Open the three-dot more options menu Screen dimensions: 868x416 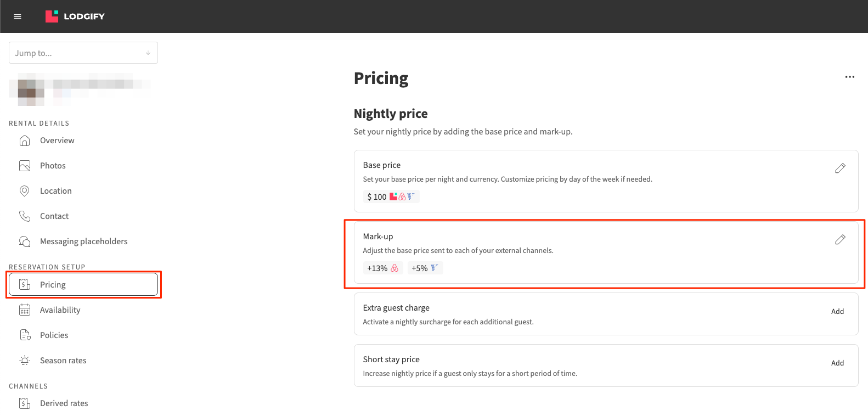click(849, 77)
